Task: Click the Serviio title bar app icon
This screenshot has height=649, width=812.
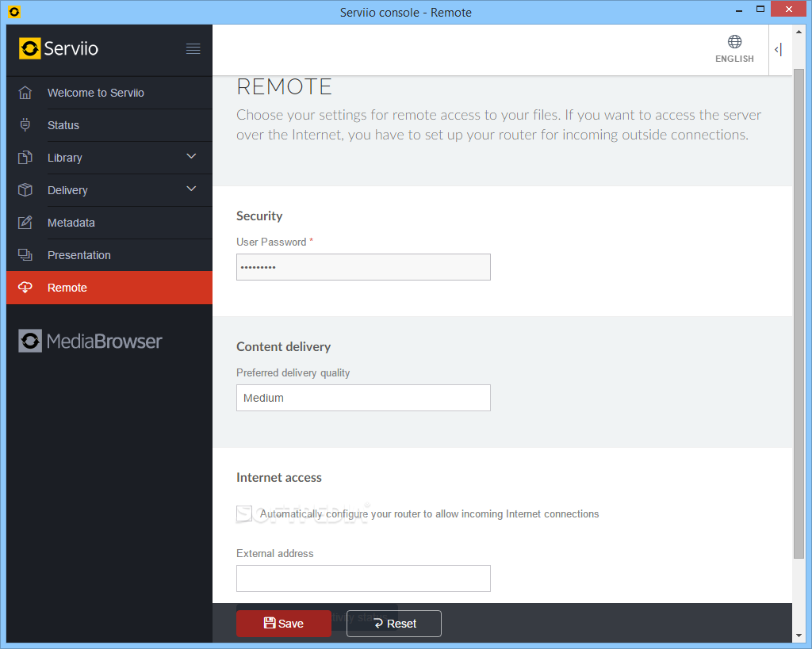Action: click(x=14, y=12)
